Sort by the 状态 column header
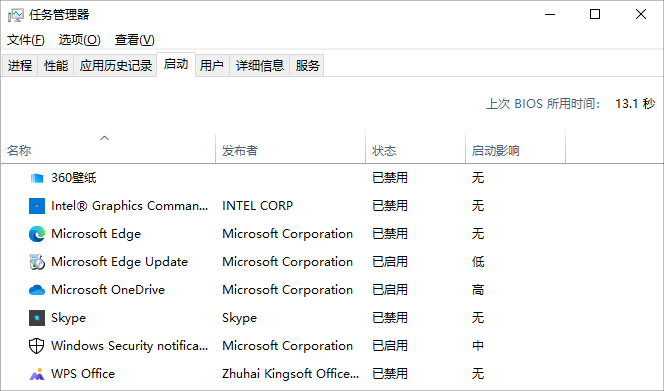Viewport: 664px width, 391px height. tap(415, 149)
